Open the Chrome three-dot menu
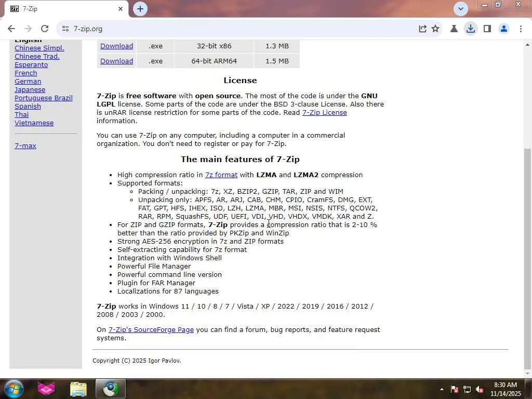This screenshot has height=399, width=532. click(x=521, y=29)
